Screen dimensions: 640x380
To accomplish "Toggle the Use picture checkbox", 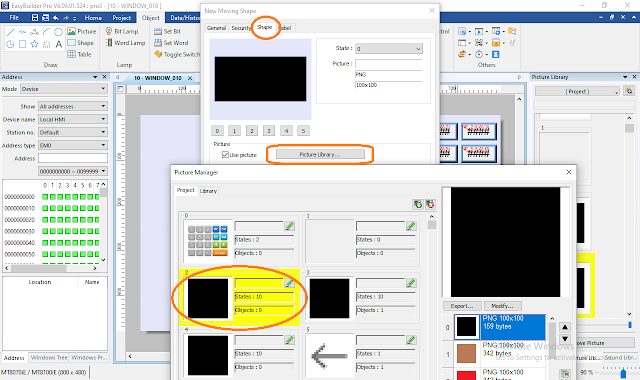I will [x=225, y=154].
